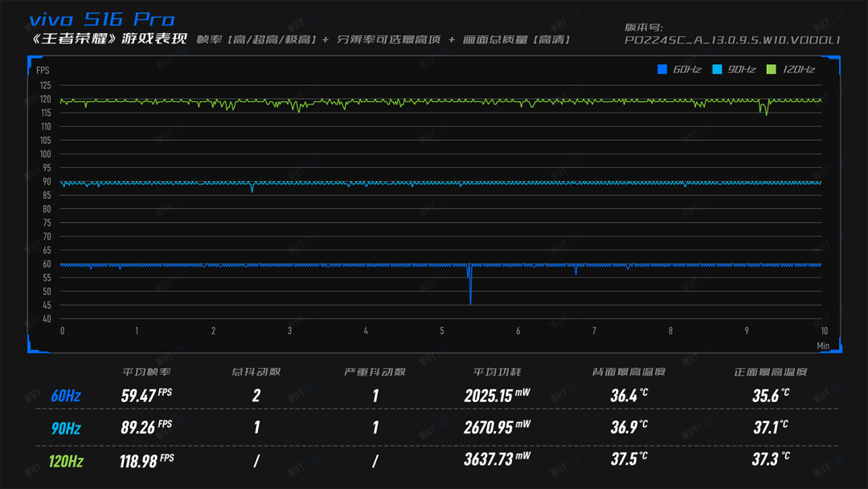Click the 37.3°C front temperature
Image resolution: width=868 pixels, height=489 pixels.
coord(771,459)
